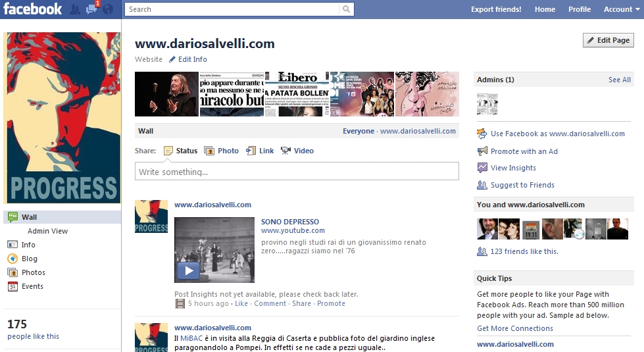Select the Video share option

click(x=297, y=151)
